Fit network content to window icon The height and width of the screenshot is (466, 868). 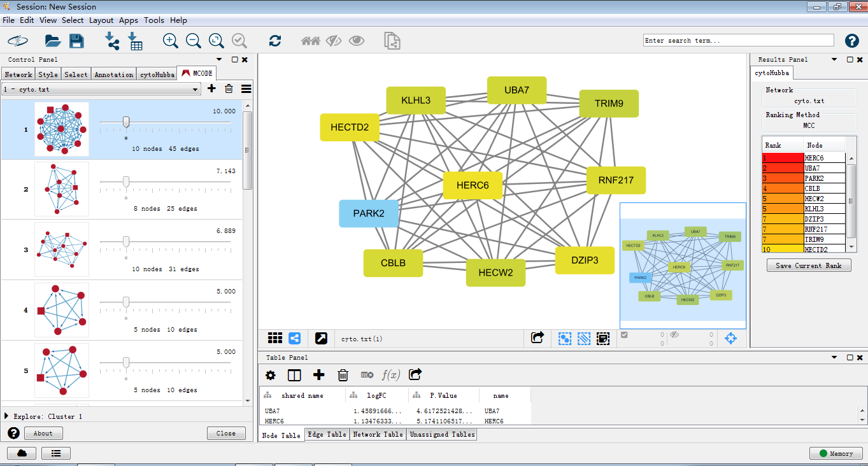[217, 41]
